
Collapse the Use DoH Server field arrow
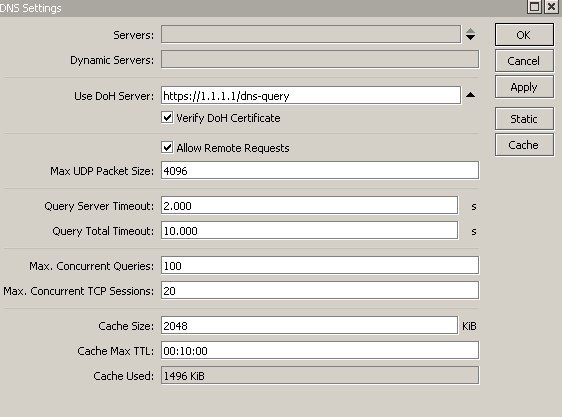pos(471,95)
